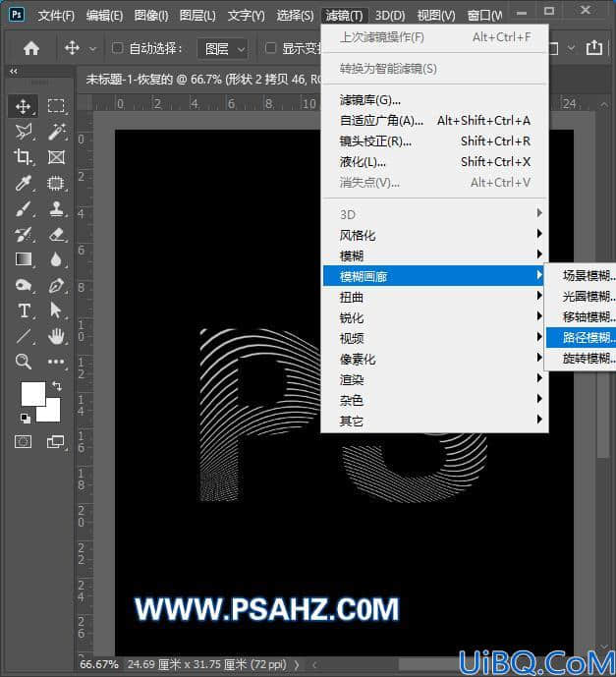Open the 编辑(E) menu

coord(104,16)
